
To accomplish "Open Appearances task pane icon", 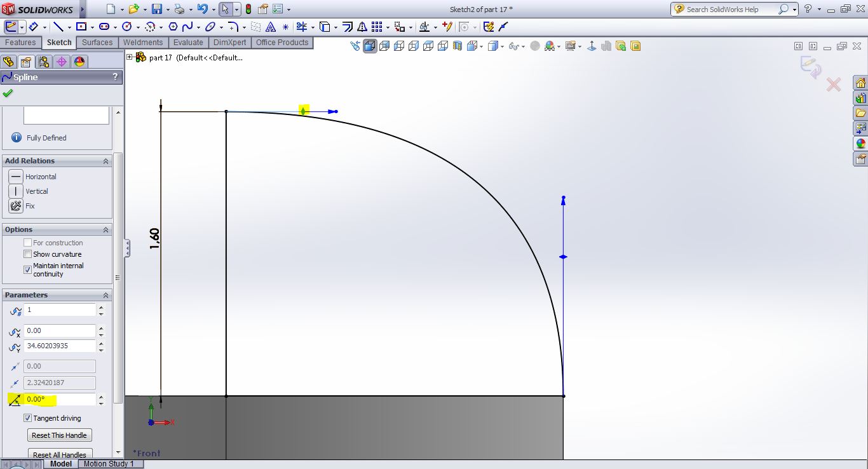I will [860, 144].
